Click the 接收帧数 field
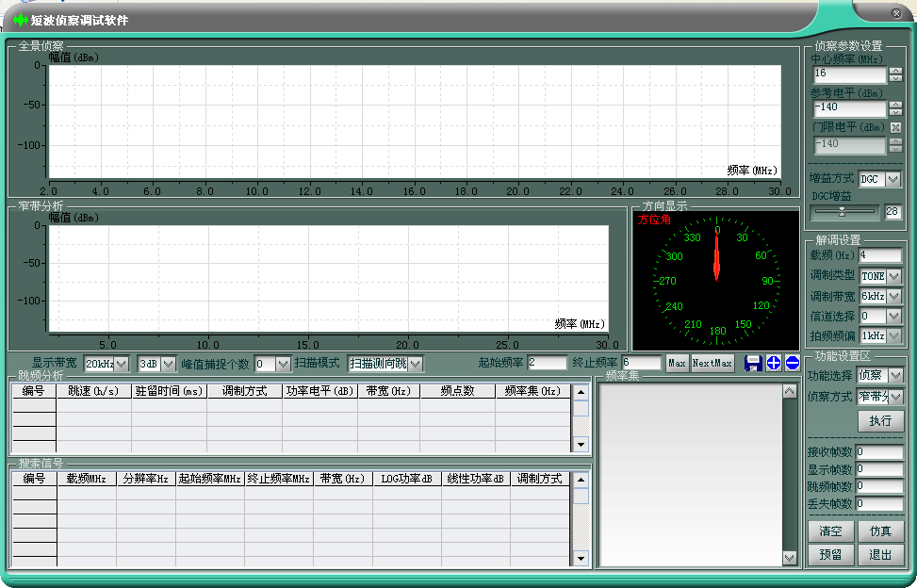 [879, 451]
